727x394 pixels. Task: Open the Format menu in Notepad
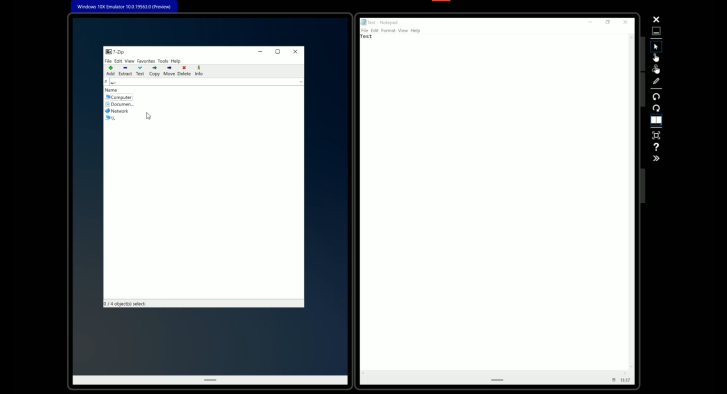click(388, 31)
